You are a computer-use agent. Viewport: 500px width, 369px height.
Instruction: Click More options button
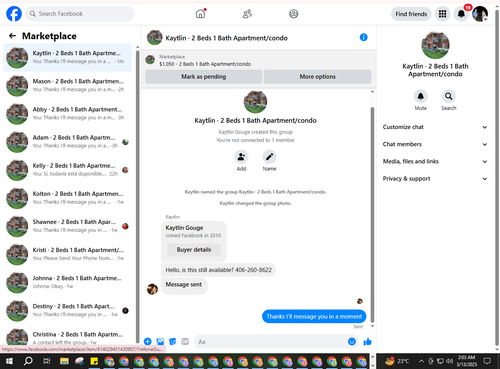tap(317, 77)
